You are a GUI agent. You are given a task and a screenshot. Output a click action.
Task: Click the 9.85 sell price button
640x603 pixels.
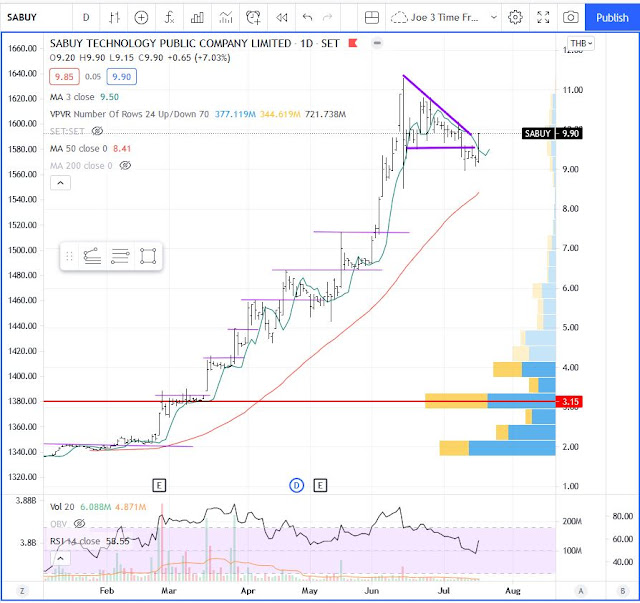(64, 77)
